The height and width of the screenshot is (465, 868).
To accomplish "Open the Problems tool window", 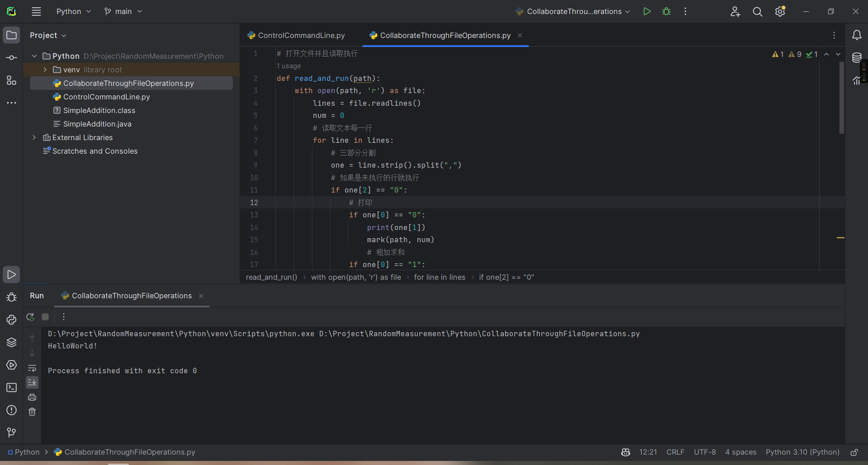I will (x=11, y=410).
